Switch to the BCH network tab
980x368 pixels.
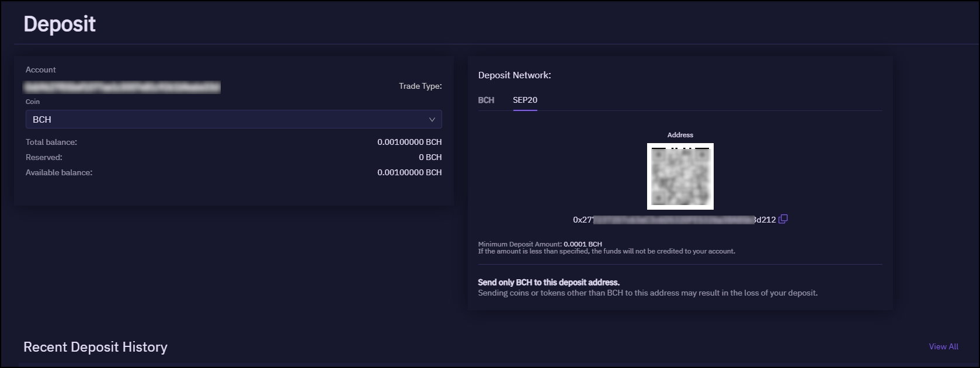[486, 100]
